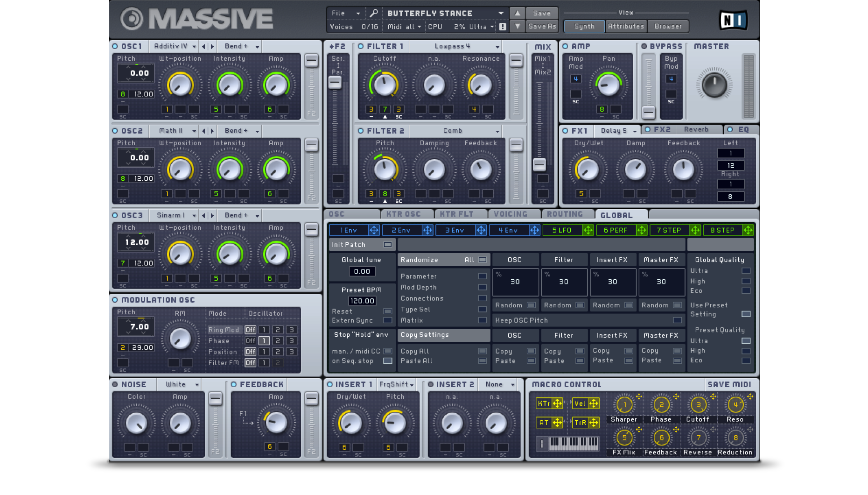This screenshot has width=868, height=495.
Task: Switch to the ROUTING tab
Action: coord(565,214)
